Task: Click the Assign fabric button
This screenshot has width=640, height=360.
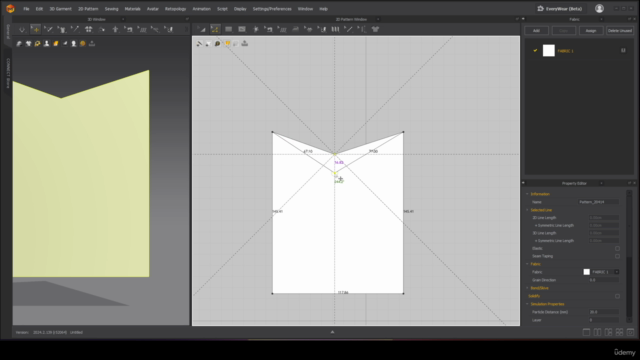Action: tap(591, 31)
